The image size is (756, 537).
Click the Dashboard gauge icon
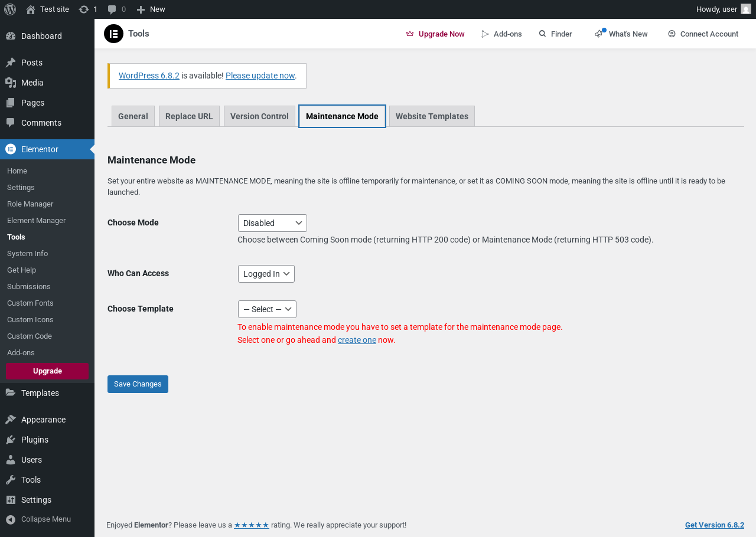(11, 36)
